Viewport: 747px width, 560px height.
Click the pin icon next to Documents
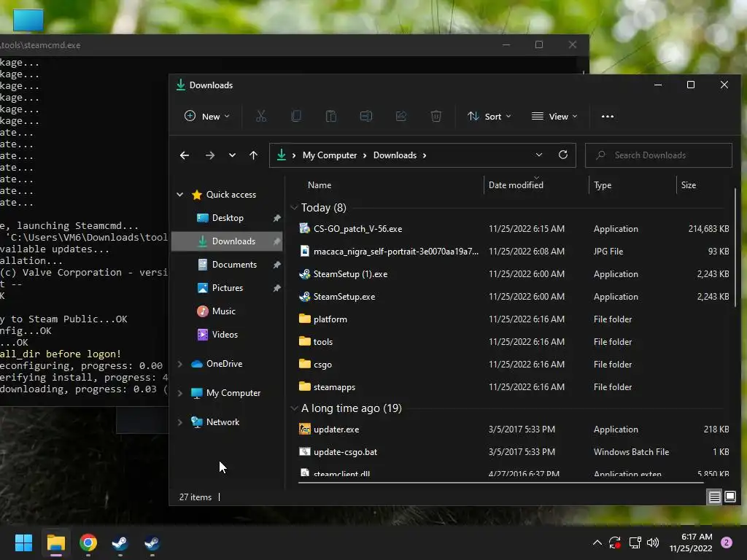pos(276,265)
